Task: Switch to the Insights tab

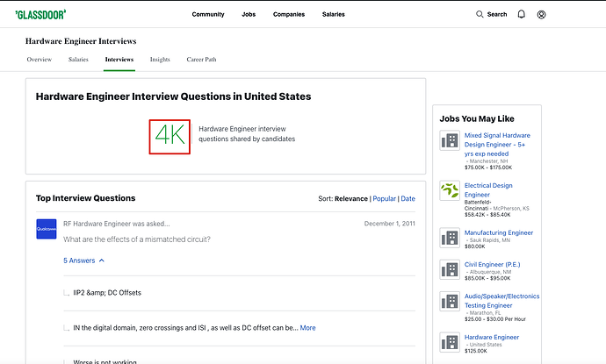Action: tap(160, 60)
